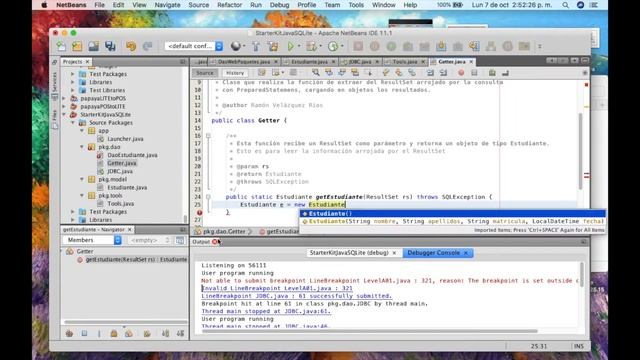The width and height of the screenshot is (640, 360).
Task: Open link 'Invalid LineBreakpoint LevelA01.java : 321'
Action: click(277, 288)
